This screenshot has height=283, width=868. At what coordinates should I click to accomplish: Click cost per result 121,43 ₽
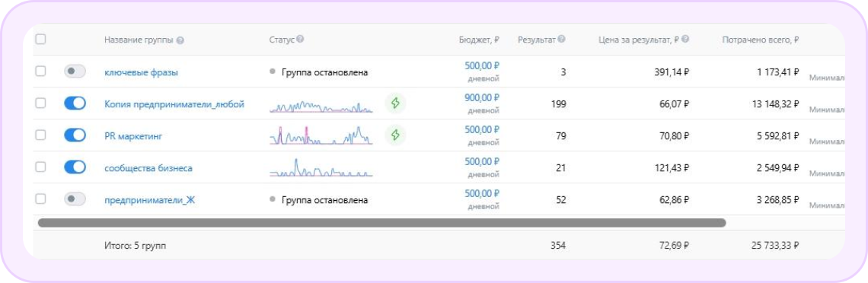tap(672, 168)
